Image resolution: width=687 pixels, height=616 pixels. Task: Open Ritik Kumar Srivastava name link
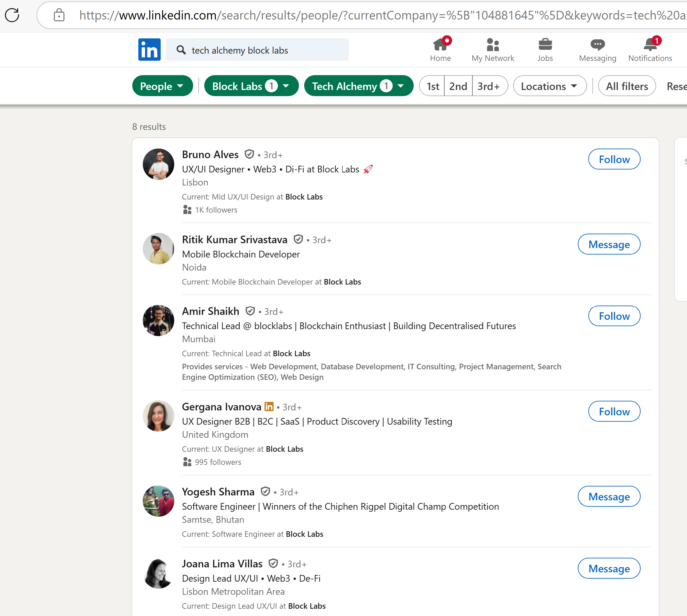click(235, 240)
